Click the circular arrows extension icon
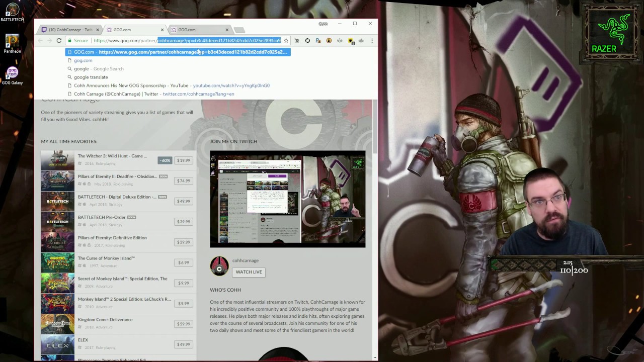 [307, 41]
